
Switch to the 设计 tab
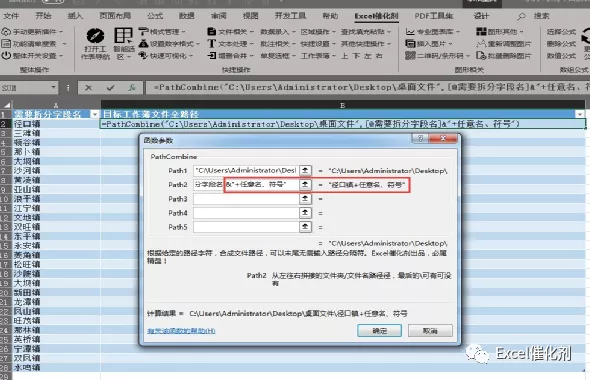pos(481,16)
